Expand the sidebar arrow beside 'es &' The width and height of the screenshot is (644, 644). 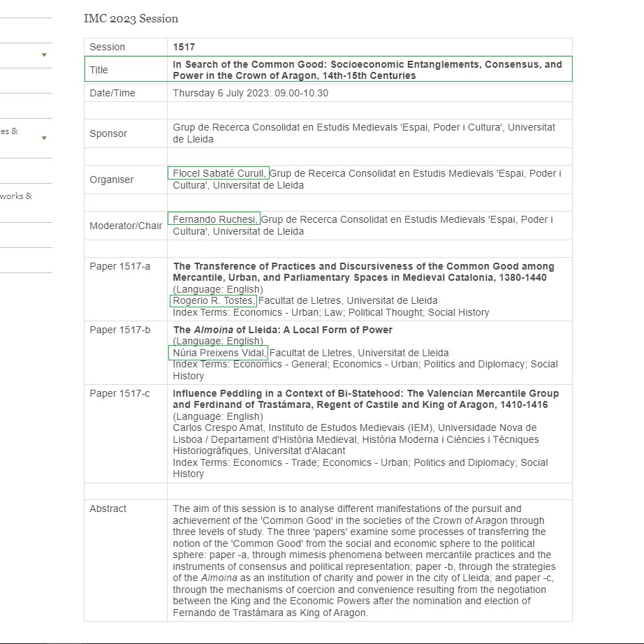[44, 138]
